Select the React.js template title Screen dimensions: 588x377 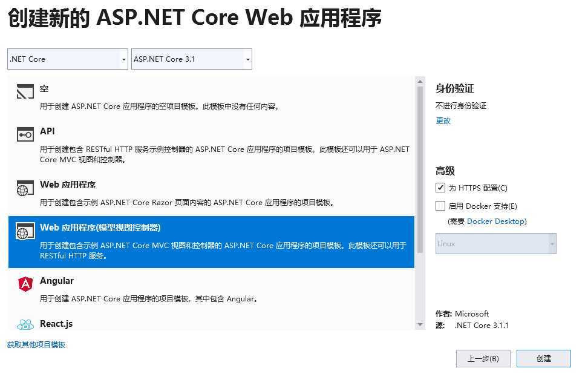(56, 324)
